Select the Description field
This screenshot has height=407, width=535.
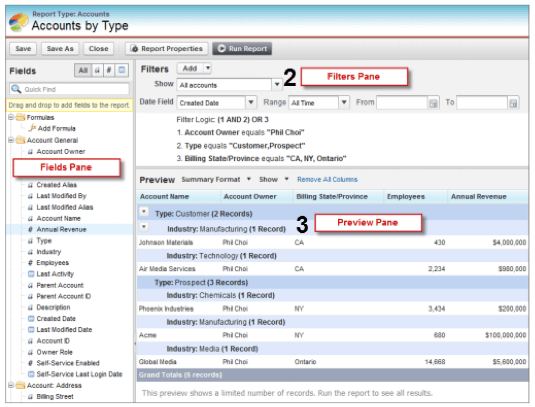(53, 307)
